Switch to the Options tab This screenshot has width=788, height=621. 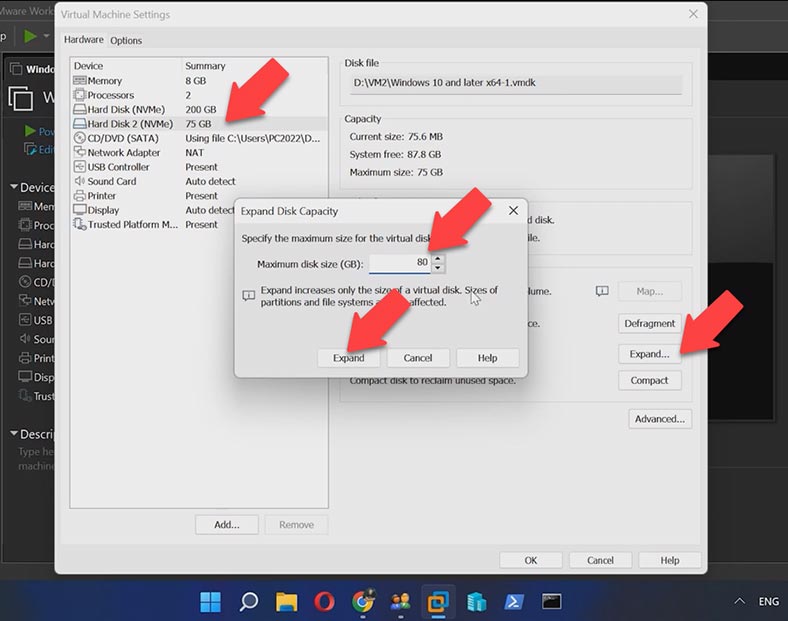pyautogui.click(x=126, y=40)
